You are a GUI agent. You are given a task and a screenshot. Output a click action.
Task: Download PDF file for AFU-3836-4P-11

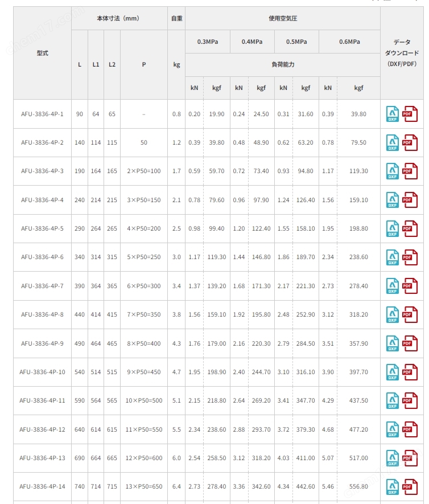pyautogui.click(x=410, y=400)
